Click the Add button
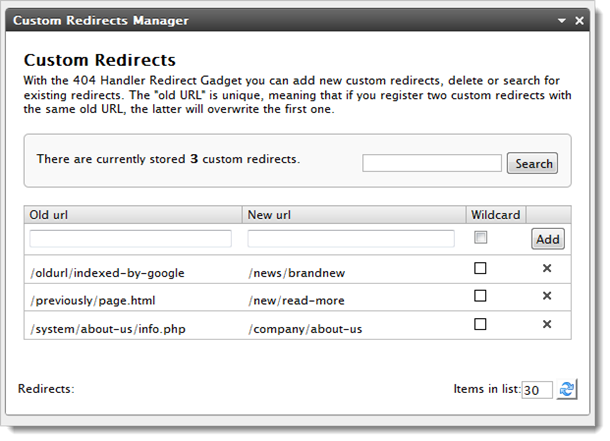Screen dimensions: 610x441 (x=547, y=239)
